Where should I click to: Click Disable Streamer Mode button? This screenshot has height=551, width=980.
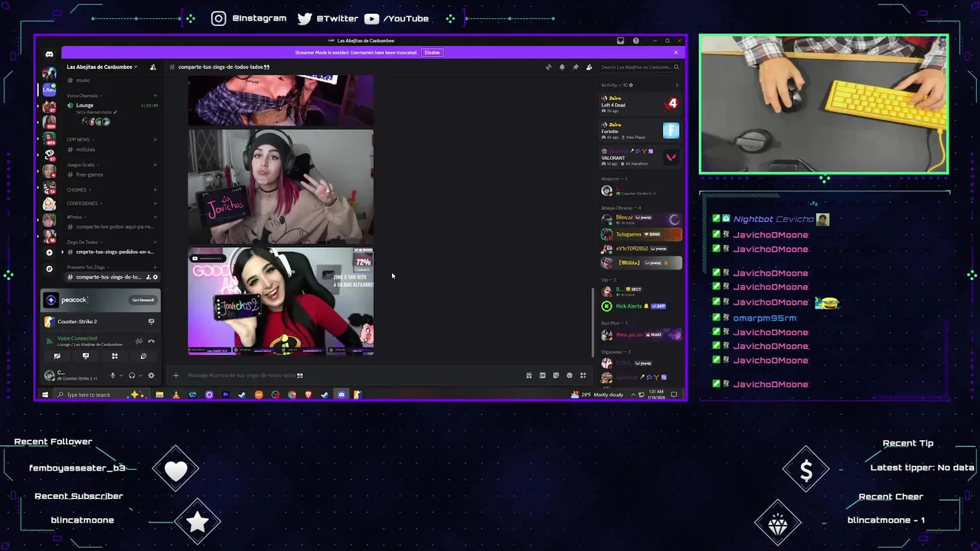click(x=432, y=53)
